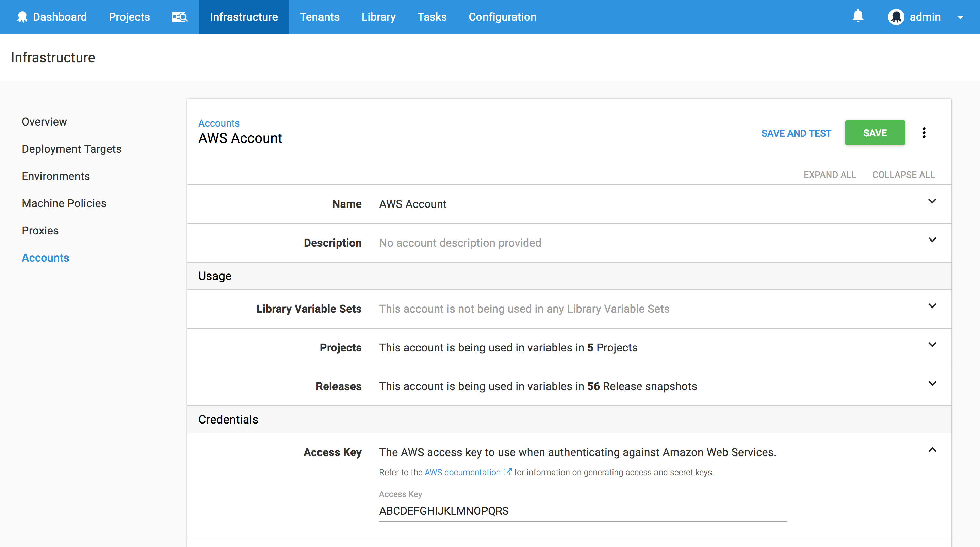Screen dimensions: 980x547
Task: Click the notification bell icon
Action: pos(858,17)
